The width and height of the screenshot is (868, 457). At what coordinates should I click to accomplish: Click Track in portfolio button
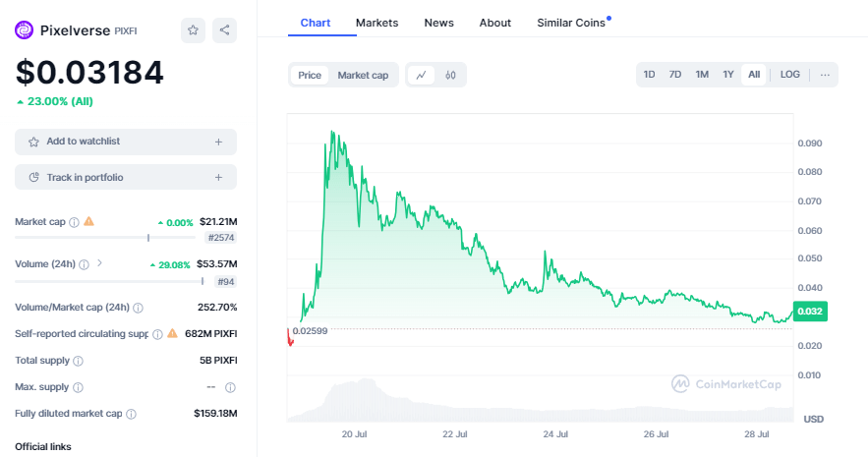click(x=126, y=178)
